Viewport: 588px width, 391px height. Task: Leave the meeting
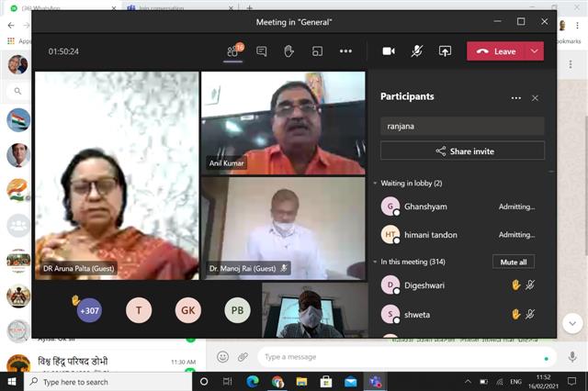click(496, 51)
